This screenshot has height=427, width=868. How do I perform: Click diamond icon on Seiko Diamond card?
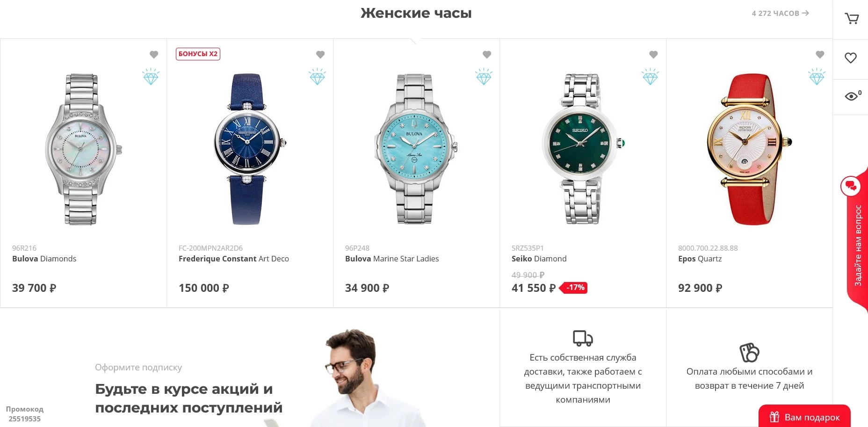tap(651, 77)
